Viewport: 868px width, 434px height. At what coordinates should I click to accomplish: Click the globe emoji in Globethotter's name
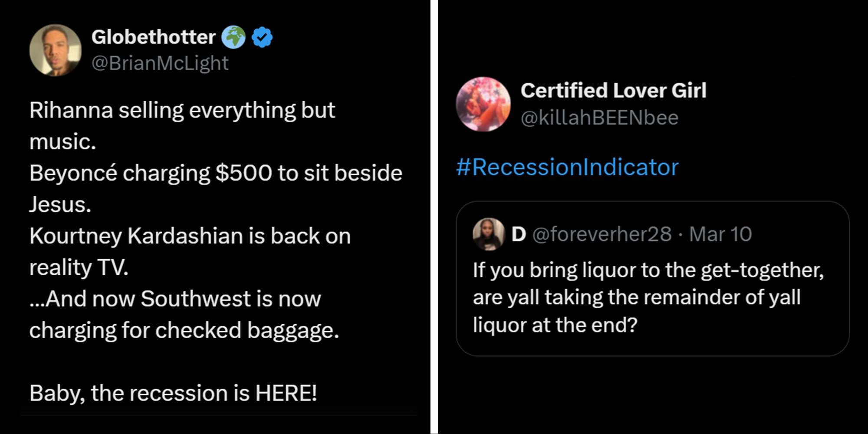(x=233, y=37)
